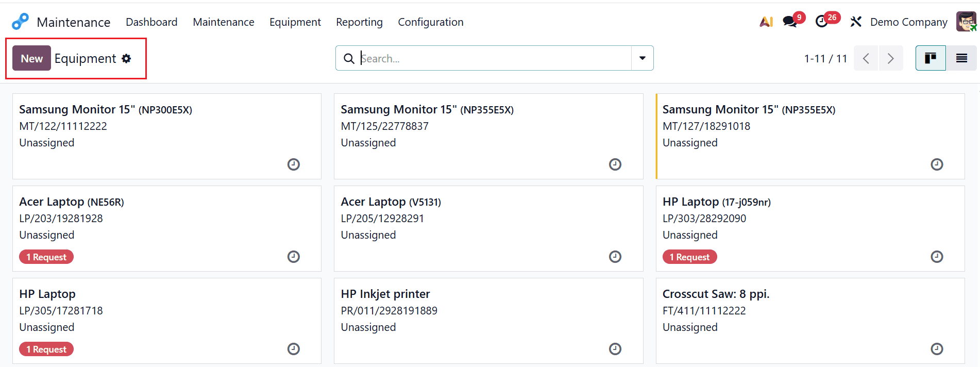Click 1 Request badge on HP Laptop LP/305/17281718
Screen dimensions: 980x367
tap(46, 349)
